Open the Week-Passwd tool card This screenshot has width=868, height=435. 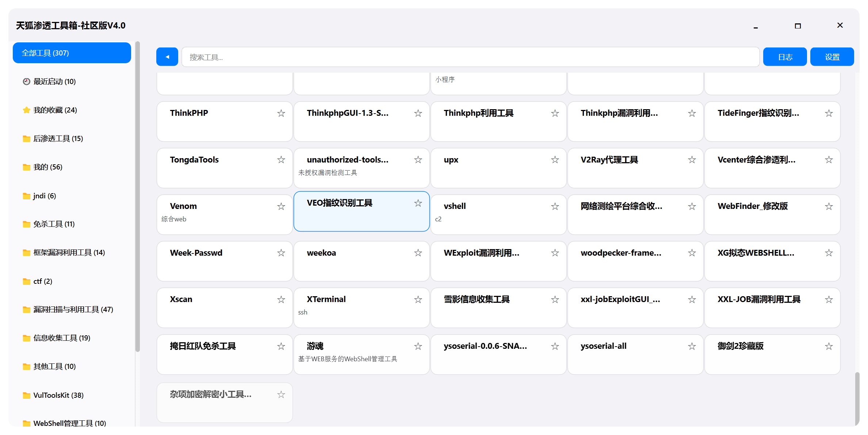tap(225, 261)
